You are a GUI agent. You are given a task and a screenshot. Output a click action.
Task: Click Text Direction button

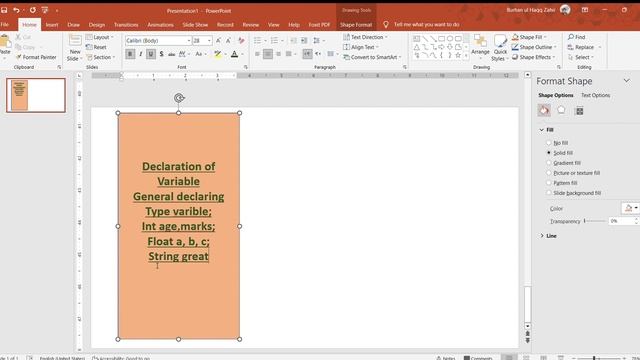pos(365,37)
